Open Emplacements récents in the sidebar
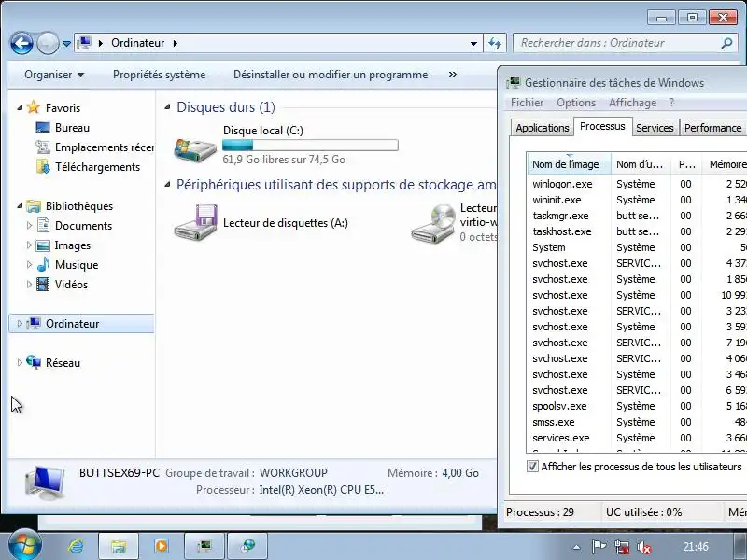Image resolution: width=747 pixels, height=560 pixels. [x=94, y=147]
